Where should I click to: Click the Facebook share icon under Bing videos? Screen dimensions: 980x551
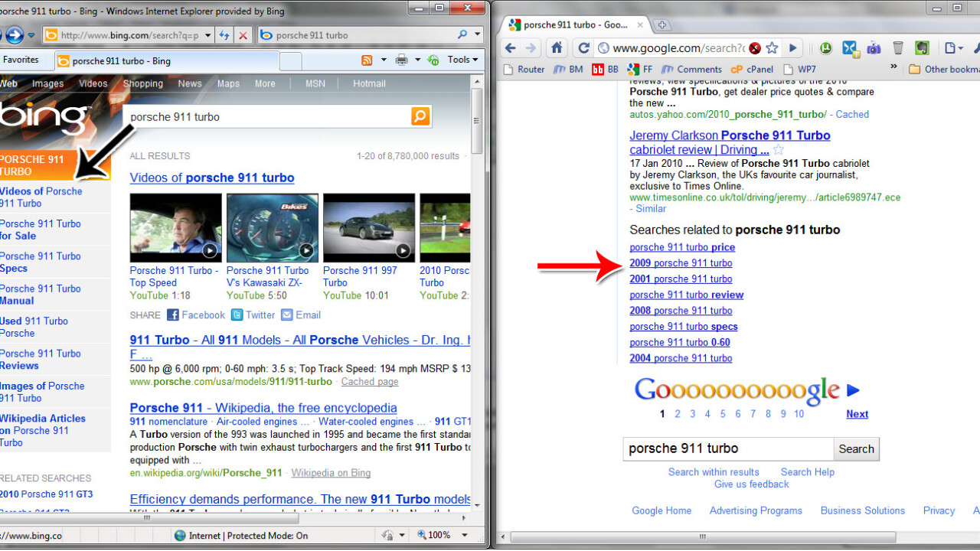[172, 315]
